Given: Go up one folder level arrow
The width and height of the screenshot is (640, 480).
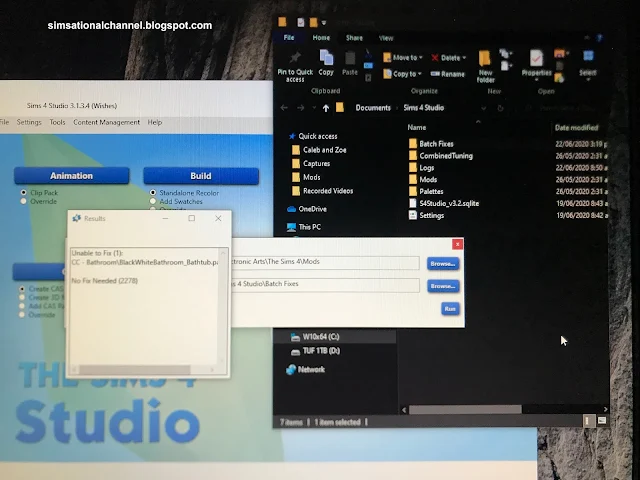Looking at the screenshot, I should [x=326, y=108].
